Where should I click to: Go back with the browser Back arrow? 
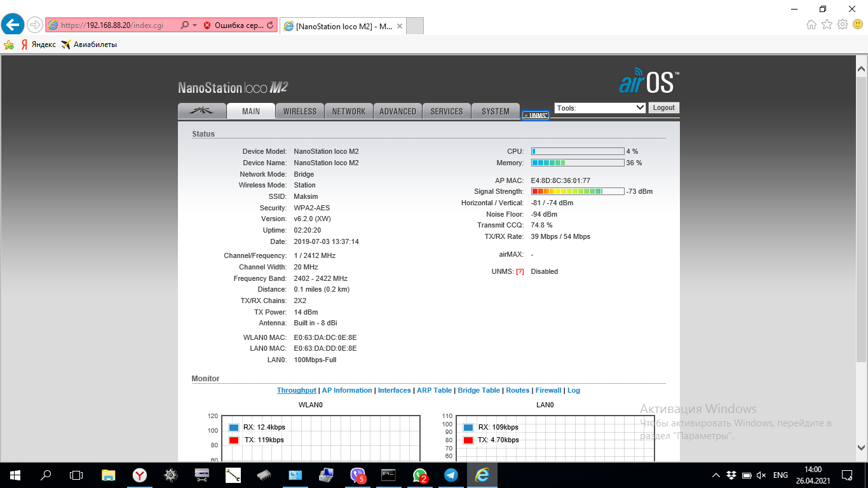tap(13, 25)
